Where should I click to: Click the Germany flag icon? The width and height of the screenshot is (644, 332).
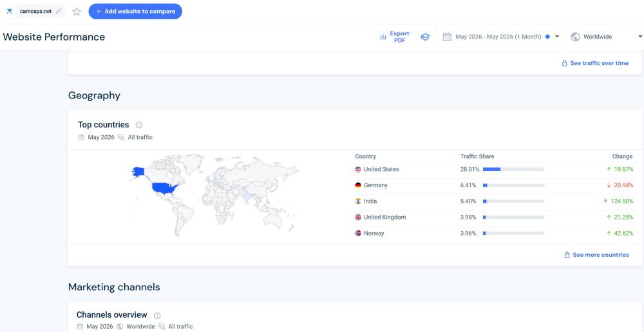coord(358,185)
